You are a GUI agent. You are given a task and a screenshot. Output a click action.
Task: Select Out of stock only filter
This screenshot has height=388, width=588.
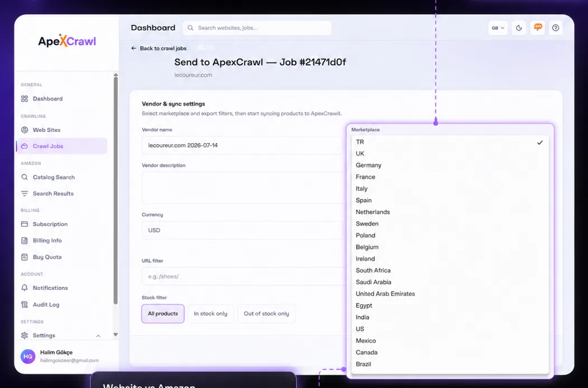click(x=266, y=314)
